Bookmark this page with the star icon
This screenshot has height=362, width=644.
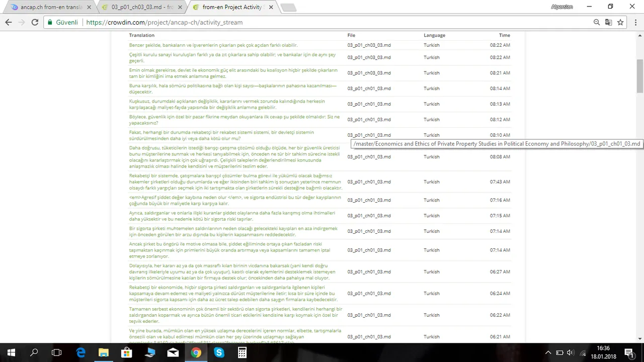620,22
